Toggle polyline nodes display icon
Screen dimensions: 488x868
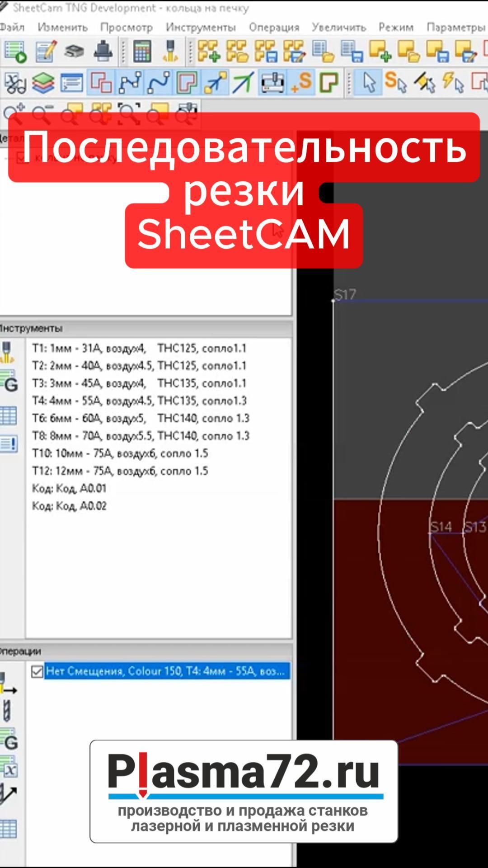[130, 83]
